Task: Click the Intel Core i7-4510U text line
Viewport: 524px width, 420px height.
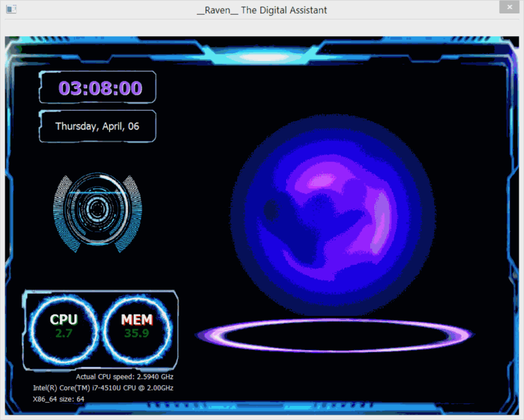Action: click(103, 388)
